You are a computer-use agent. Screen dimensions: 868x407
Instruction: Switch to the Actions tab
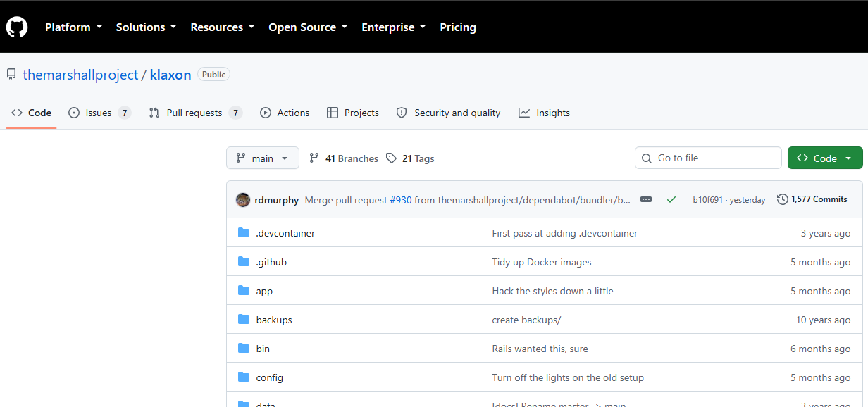(x=285, y=113)
